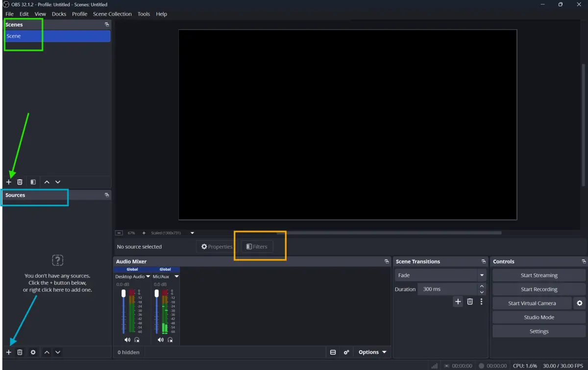The image size is (588, 370).
Task: Click the preview horizontal scrollbar
Action: point(390,233)
